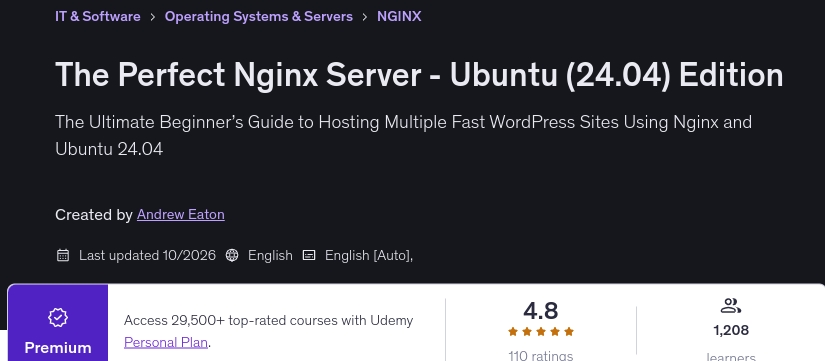Click the breadcrumb chevron before NGINX
This screenshot has height=361, width=825.
[x=365, y=17]
